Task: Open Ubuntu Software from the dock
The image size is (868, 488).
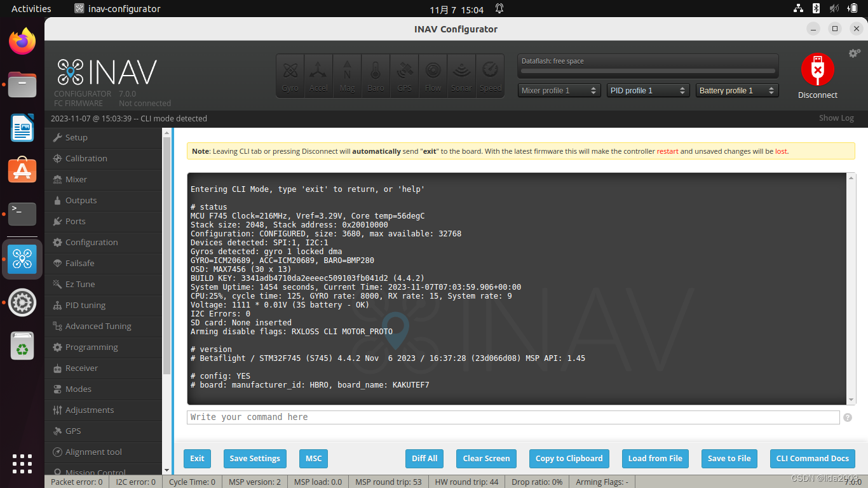Action: click(22, 170)
